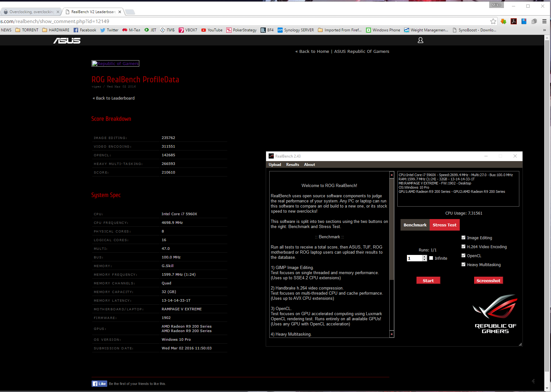Open the PokerStrategy bookmark
The width and height of the screenshot is (551, 392).
coord(241,30)
